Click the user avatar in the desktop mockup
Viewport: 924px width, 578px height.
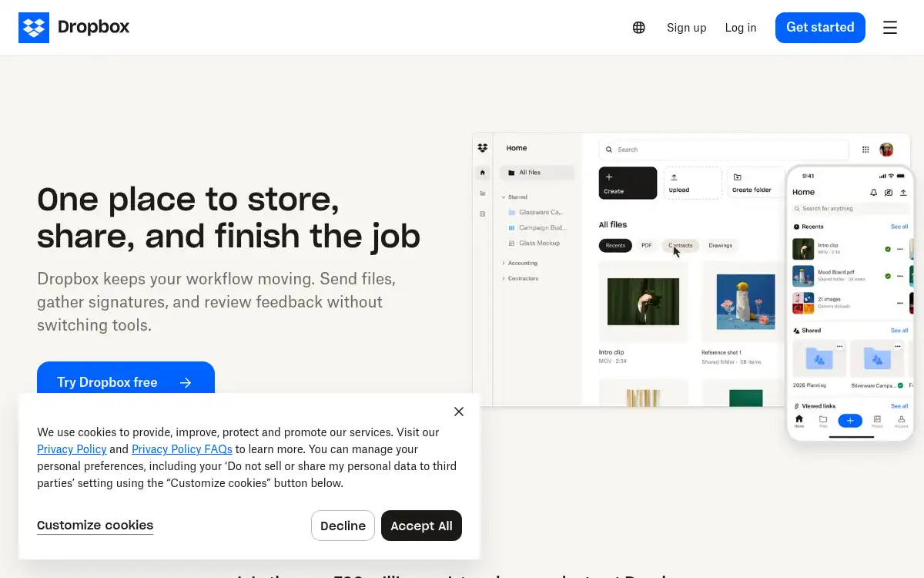(886, 150)
